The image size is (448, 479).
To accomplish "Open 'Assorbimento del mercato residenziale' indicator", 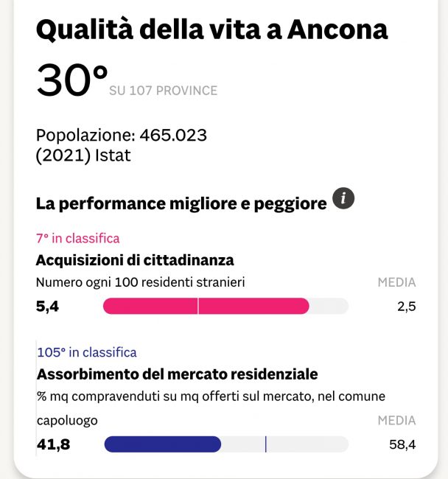I will coord(177,374).
